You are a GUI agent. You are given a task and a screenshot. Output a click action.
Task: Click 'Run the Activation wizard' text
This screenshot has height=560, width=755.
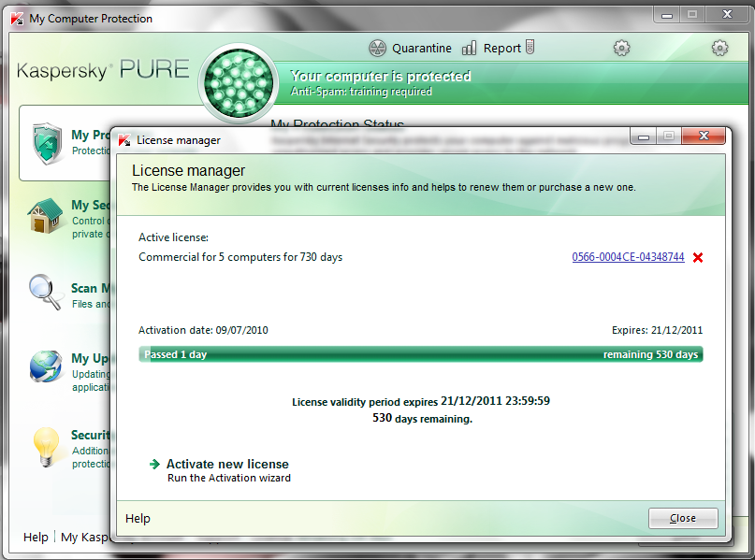228,478
